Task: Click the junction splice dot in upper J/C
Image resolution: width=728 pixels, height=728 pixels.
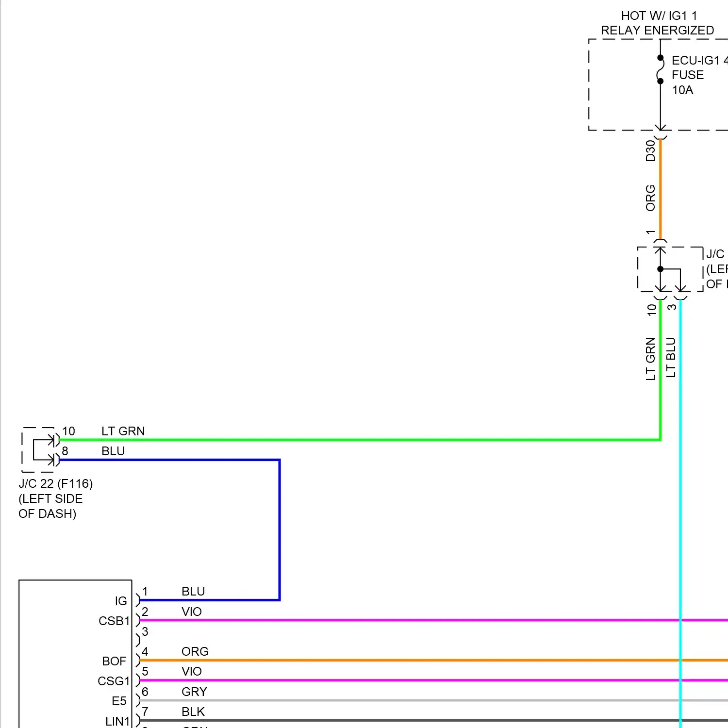Action: tap(660, 269)
